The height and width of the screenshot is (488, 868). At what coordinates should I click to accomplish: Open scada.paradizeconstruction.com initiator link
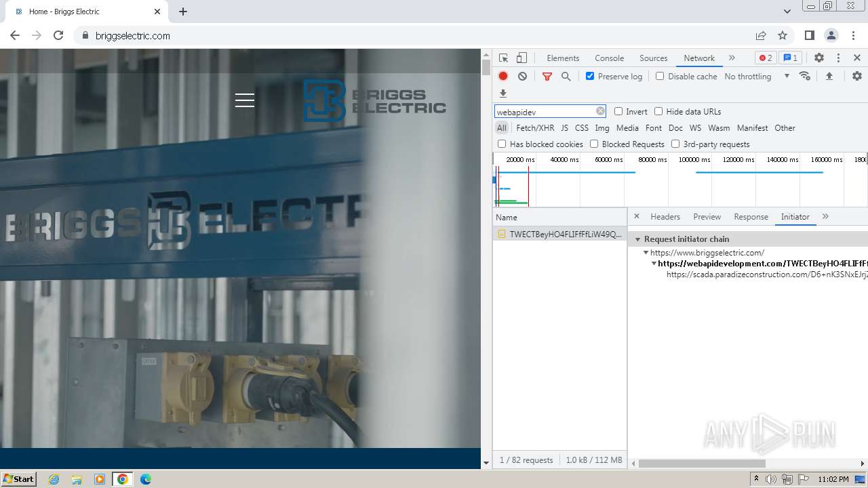(x=767, y=274)
